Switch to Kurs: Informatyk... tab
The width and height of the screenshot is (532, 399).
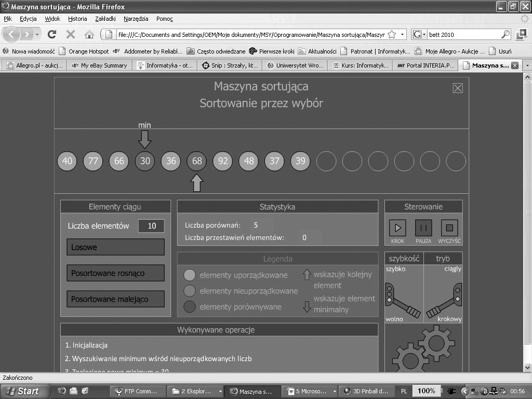pyautogui.click(x=360, y=65)
